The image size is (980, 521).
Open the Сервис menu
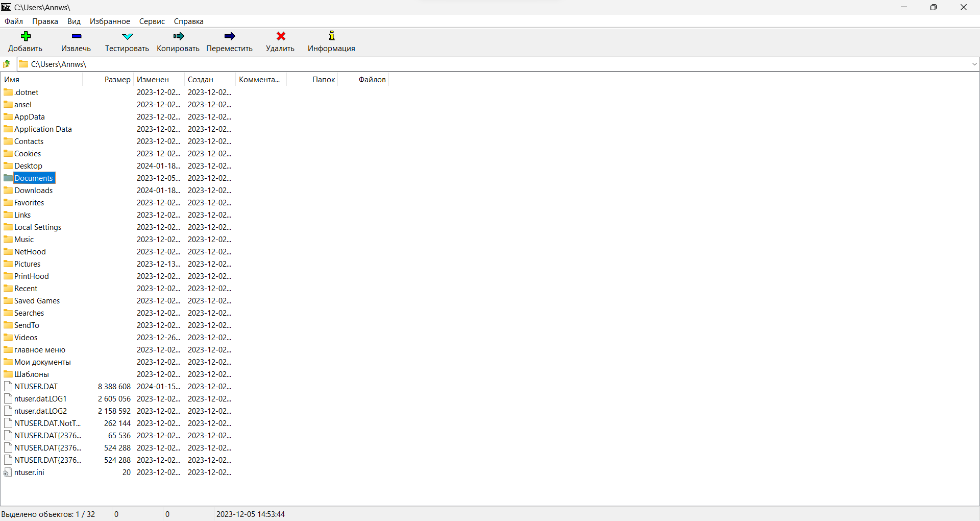pos(152,21)
